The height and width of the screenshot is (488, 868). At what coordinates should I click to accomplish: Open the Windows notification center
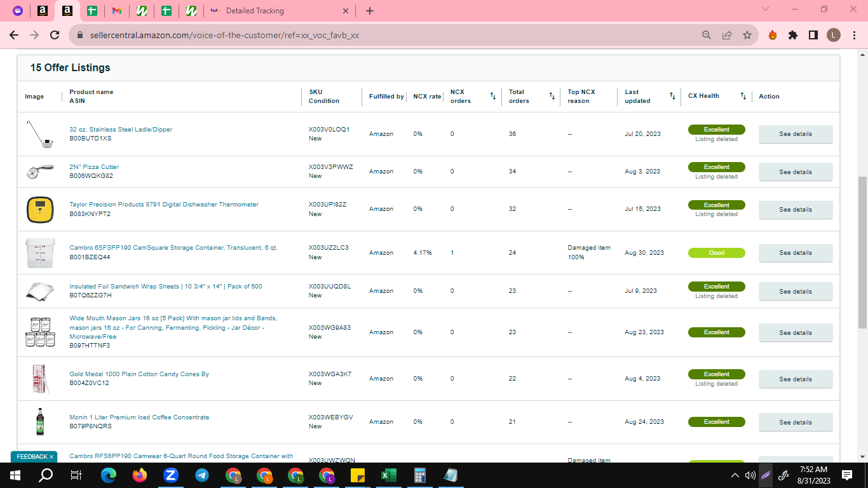pos(846,475)
